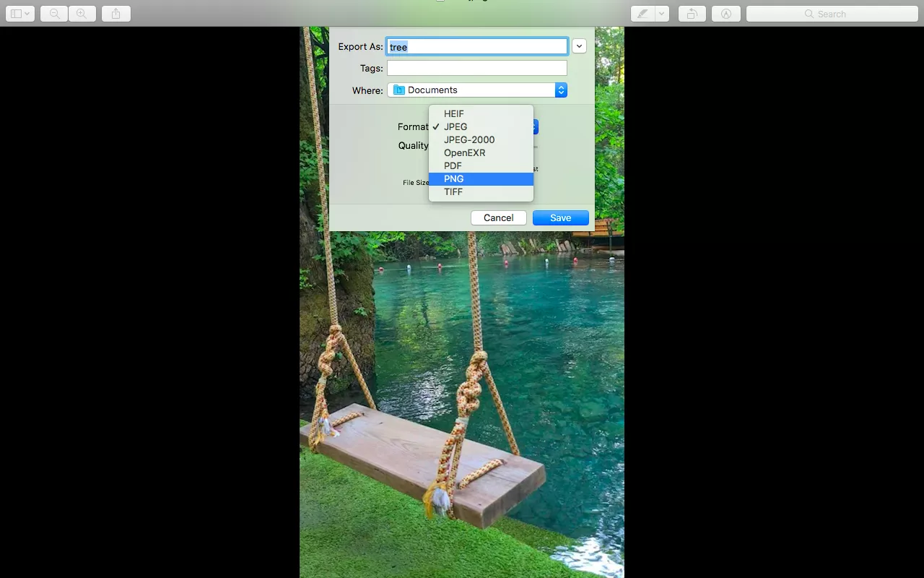Expand the highlight pen options arrow
Screen dimensions: 924x578
point(662,14)
